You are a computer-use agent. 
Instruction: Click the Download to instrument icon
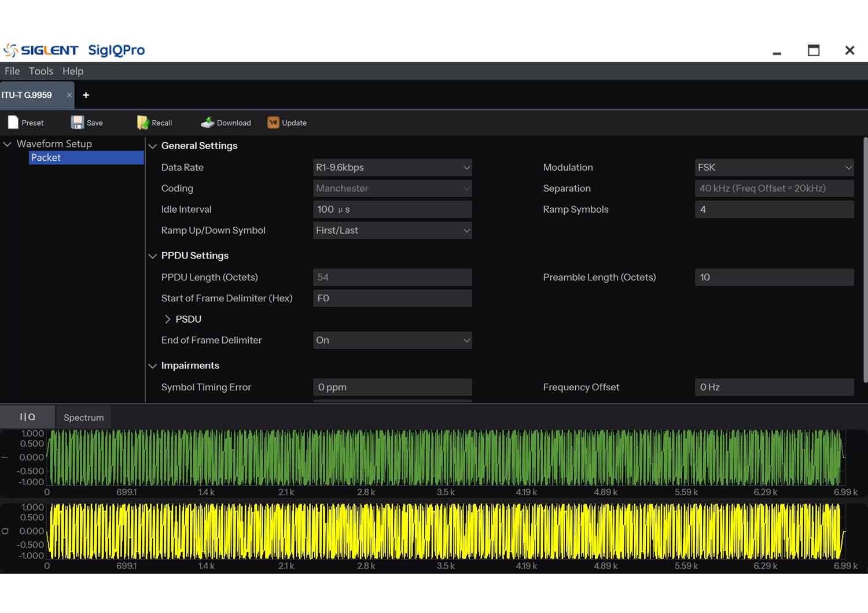click(207, 123)
